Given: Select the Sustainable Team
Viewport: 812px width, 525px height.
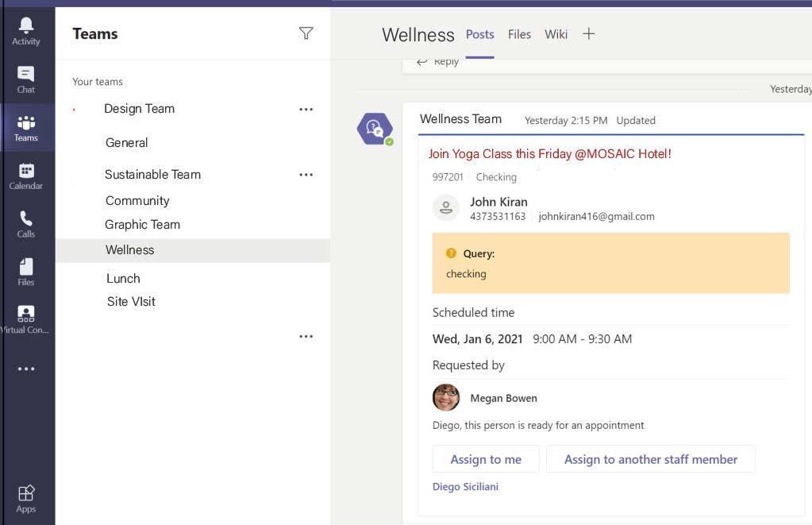Looking at the screenshot, I should click(152, 175).
